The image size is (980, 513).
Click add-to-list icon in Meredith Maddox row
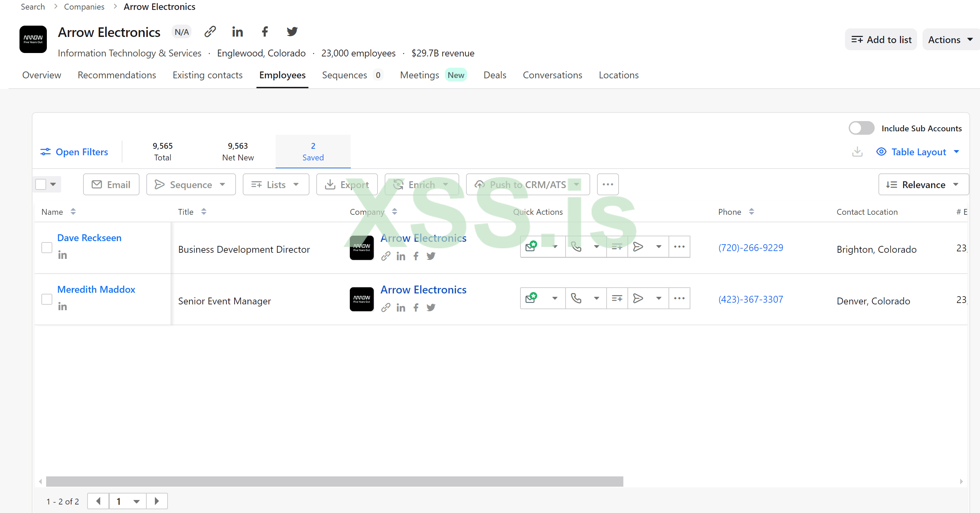point(617,298)
